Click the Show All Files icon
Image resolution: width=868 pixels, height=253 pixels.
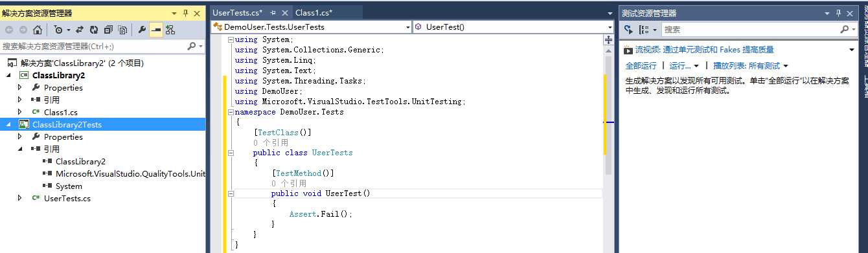122,30
